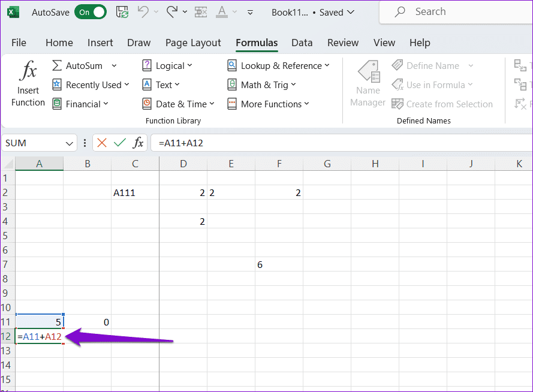Open the Book11 Saved file name dropdown
The height and width of the screenshot is (392, 533).
coord(313,13)
